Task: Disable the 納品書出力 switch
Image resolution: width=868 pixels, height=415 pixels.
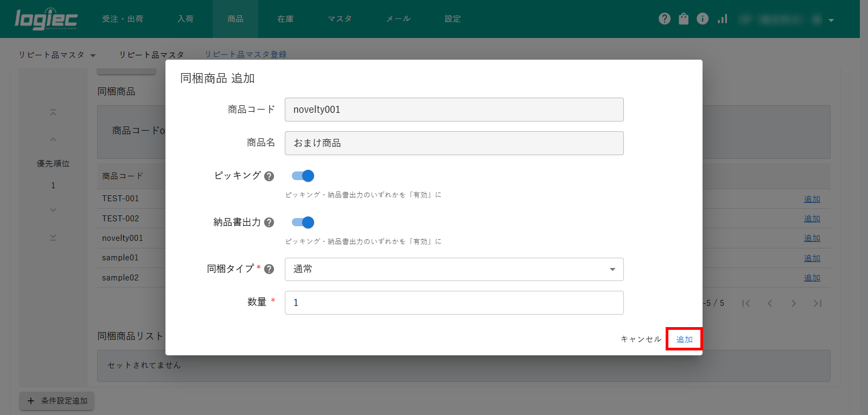Action: (x=303, y=222)
